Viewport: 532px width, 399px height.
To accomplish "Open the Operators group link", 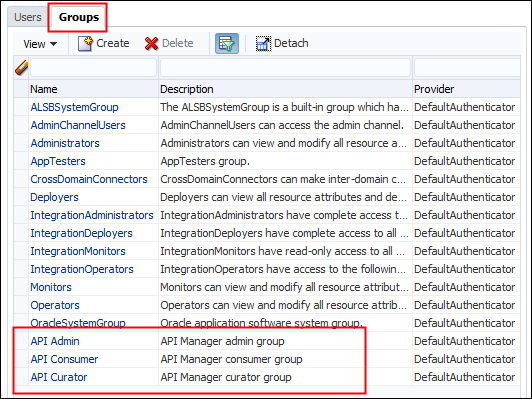I will pos(55,305).
